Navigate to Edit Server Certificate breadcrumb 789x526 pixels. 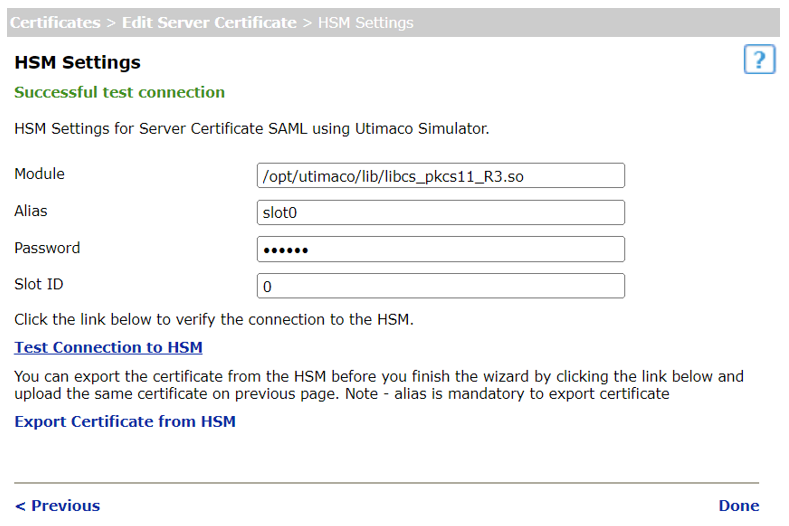[208, 22]
